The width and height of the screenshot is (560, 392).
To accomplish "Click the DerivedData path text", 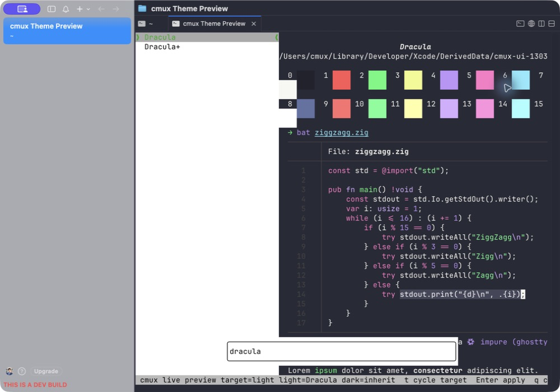I will (413, 57).
